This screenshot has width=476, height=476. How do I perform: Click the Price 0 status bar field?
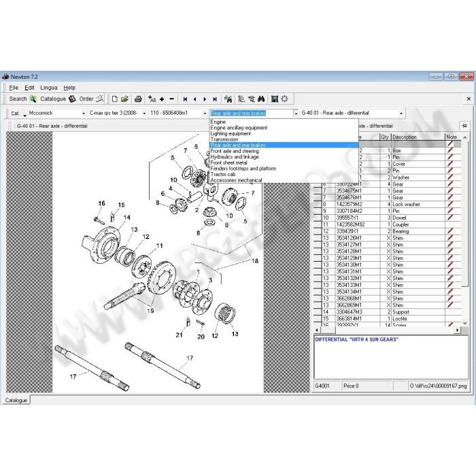pyautogui.click(x=367, y=386)
